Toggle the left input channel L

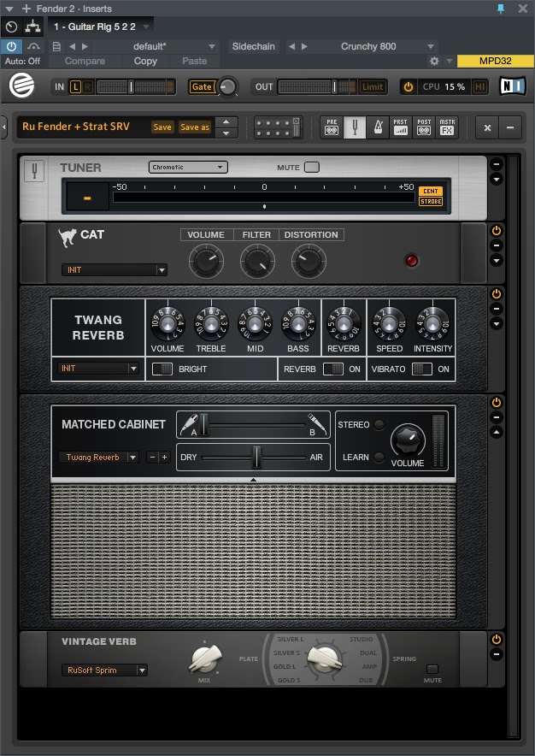(x=75, y=86)
